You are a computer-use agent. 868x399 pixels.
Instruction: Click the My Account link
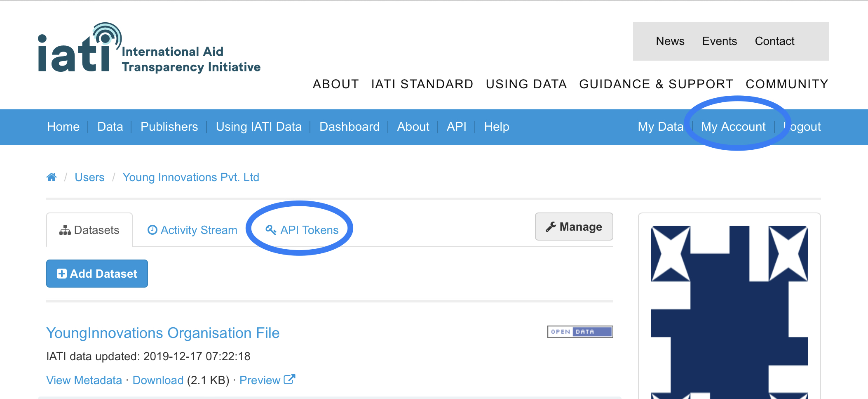pos(733,127)
